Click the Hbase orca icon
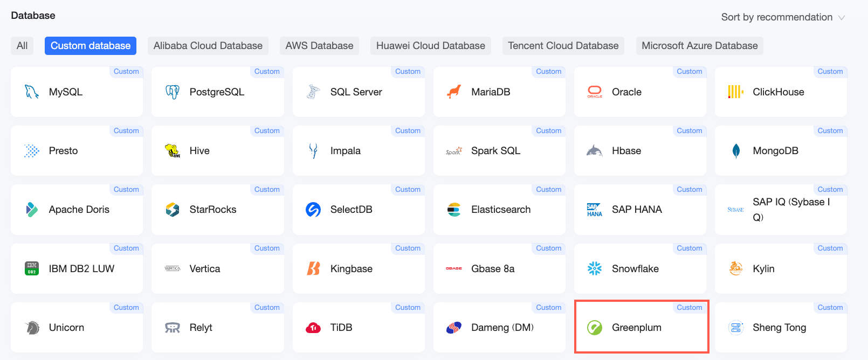868x360 pixels. 595,151
